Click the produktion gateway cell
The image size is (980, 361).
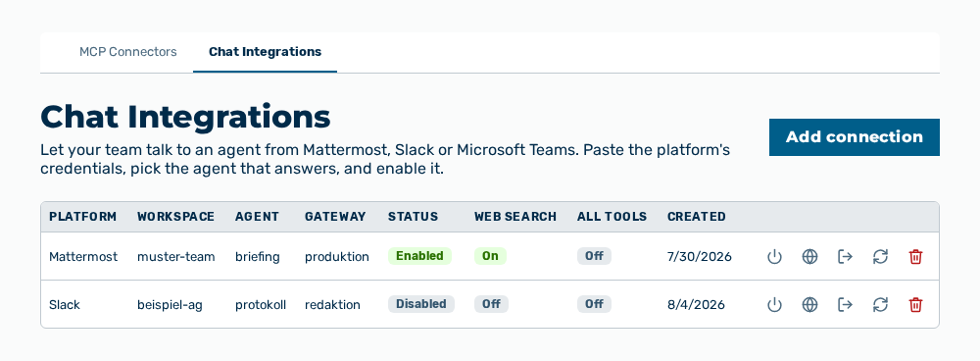click(337, 256)
